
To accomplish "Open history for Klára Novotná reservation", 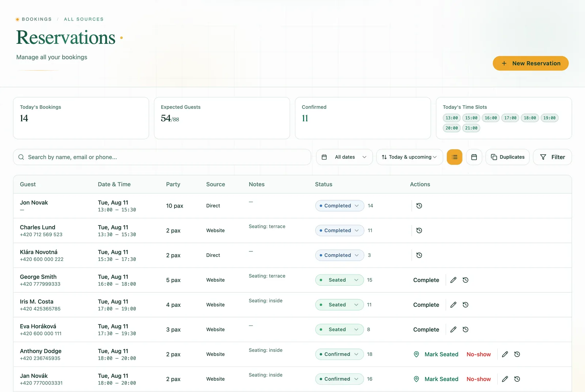I will [419, 255].
